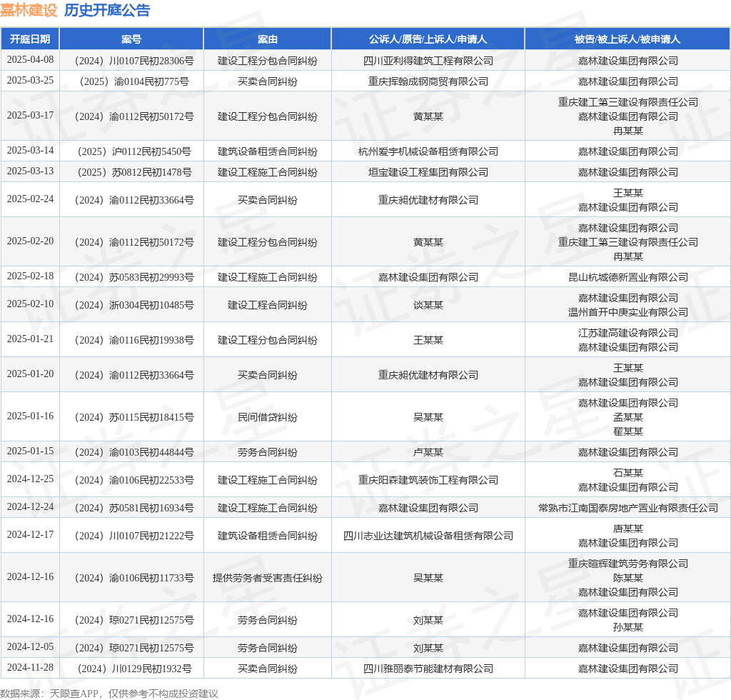Click date 2025-02-10
The width and height of the screenshot is (731, 700).
click(x=30, y=304)
